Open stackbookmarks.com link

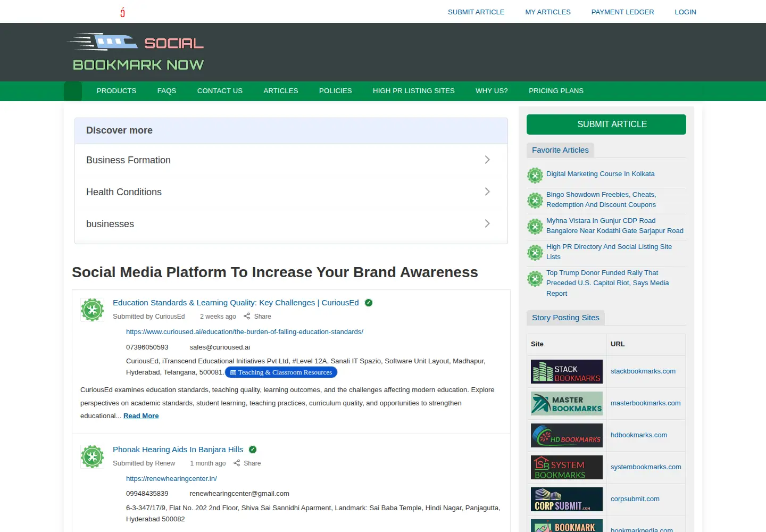point(643,371)
